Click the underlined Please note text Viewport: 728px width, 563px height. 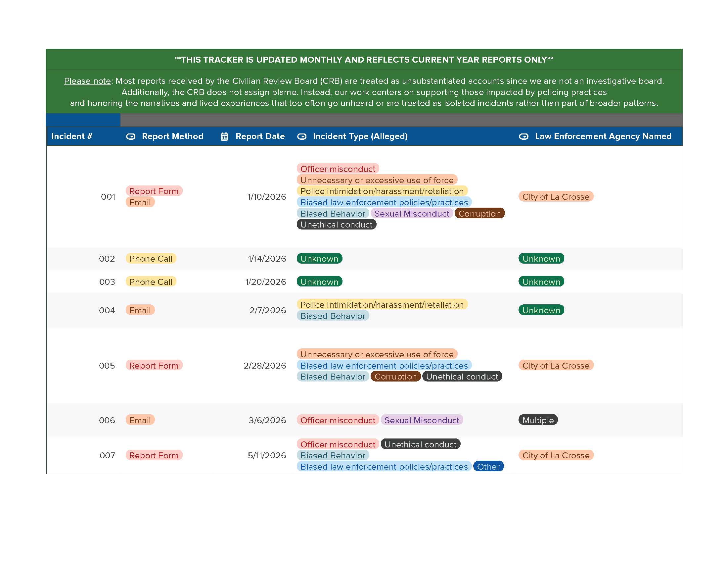(x=87, y=81)
